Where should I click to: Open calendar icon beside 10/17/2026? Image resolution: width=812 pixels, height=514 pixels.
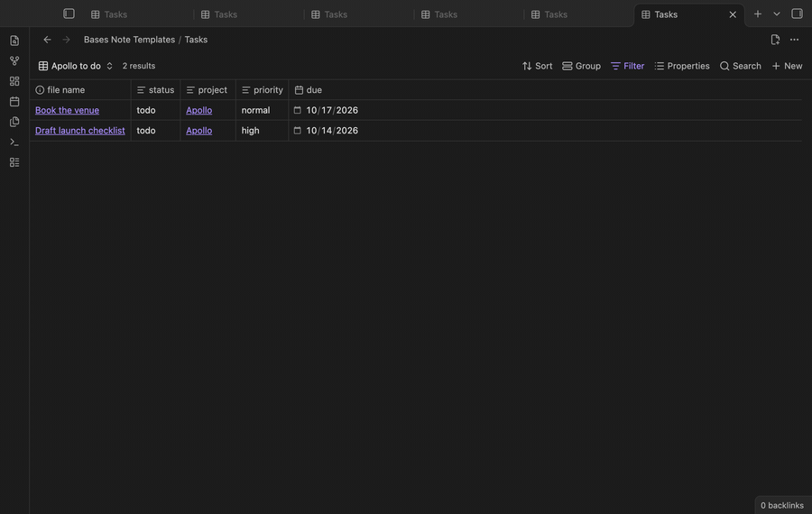(297, 110)
